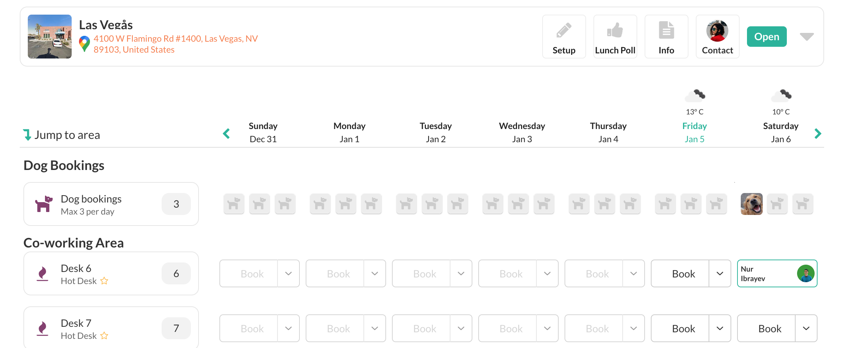Book Desk 6 for Friday
Viewport: 868px width, 348px height.
[x=683, y=274]
